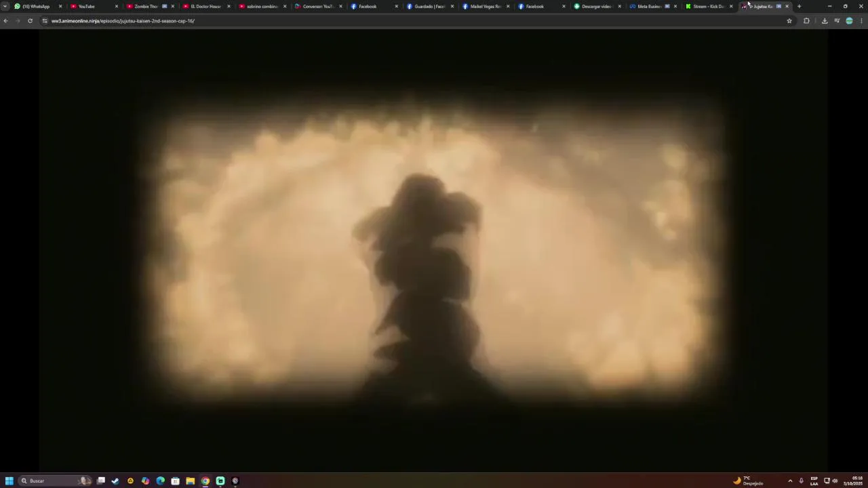Click the microphone icon in system tray

click(x=801, y=481)
